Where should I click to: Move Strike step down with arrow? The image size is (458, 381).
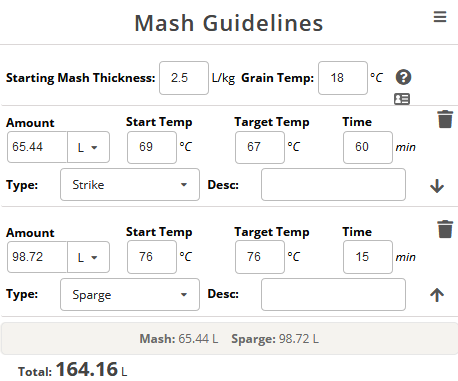[437, 186]
